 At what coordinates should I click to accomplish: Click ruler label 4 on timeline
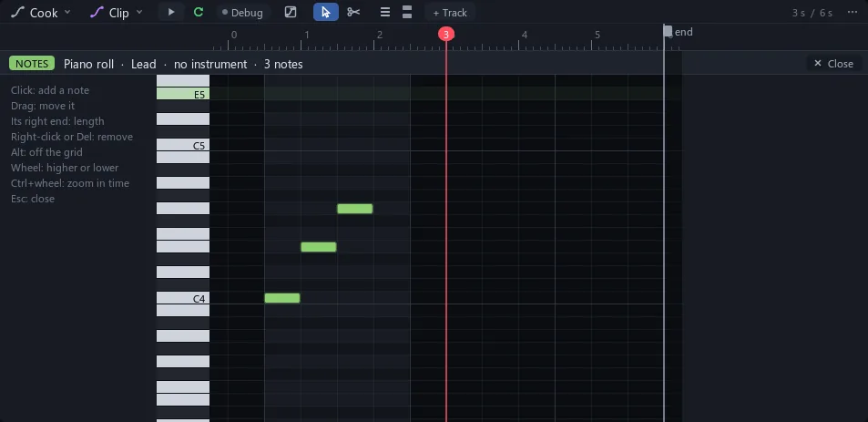tap(525, 35)
